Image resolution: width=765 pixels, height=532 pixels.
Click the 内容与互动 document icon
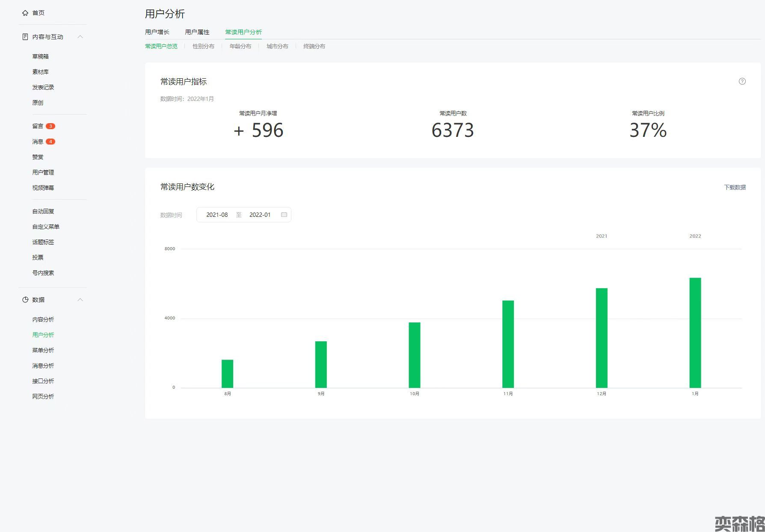coord(25,37)
